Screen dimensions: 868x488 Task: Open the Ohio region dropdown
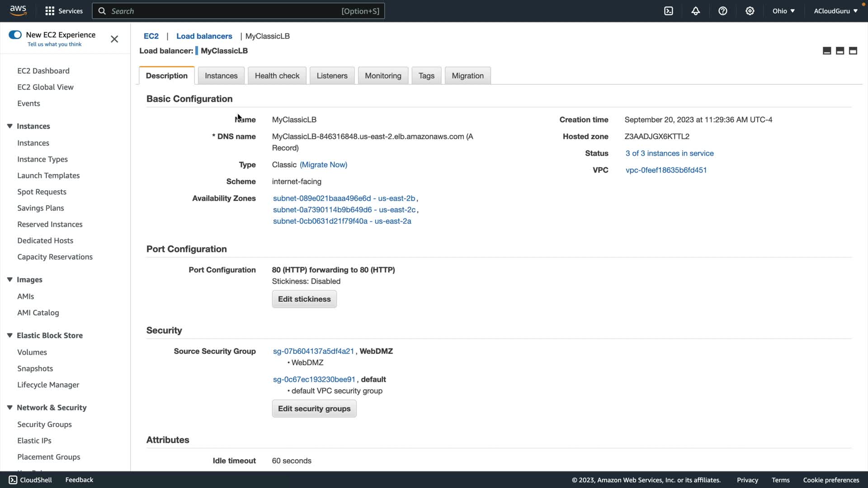pos(783,11)
